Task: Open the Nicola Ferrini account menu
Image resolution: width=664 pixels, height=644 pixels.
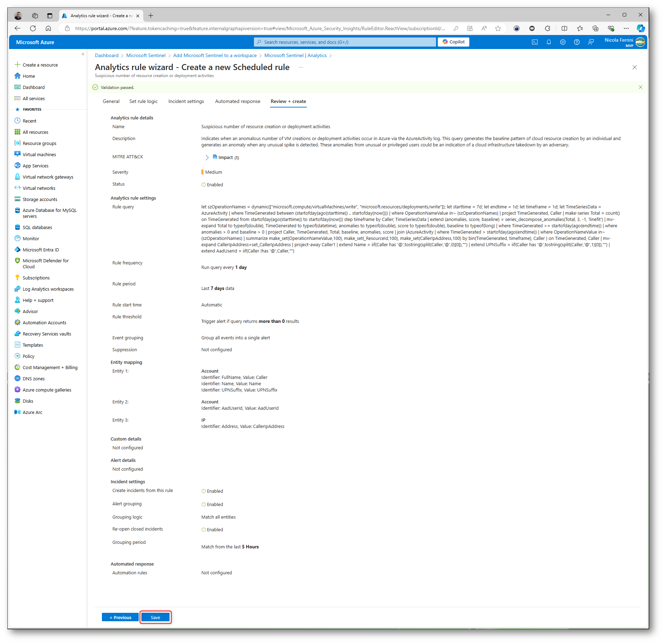Action: (625, 42)
